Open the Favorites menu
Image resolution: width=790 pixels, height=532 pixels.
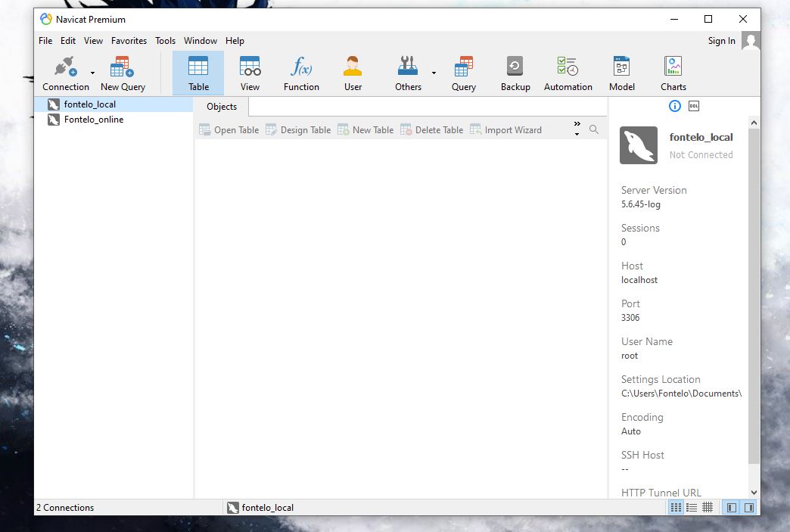point(129,41)
